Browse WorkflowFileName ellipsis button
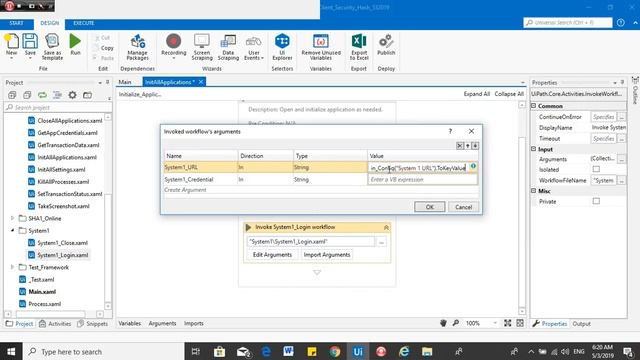 [x=621, y=180]
